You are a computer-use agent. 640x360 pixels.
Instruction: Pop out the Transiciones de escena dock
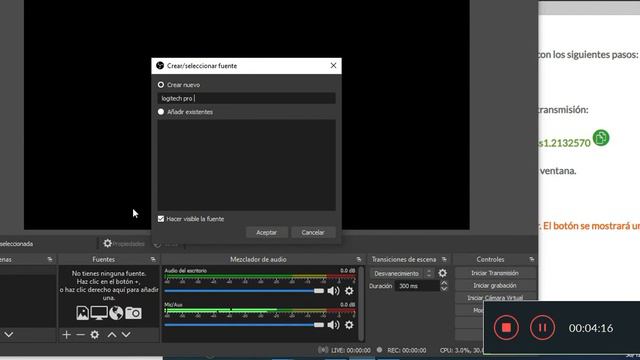444,259
